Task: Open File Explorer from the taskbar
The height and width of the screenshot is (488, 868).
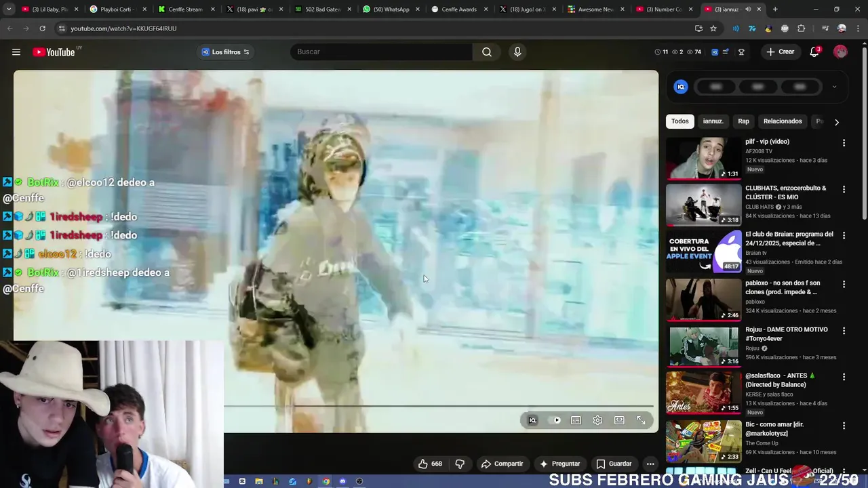Action: click(259, 481)
